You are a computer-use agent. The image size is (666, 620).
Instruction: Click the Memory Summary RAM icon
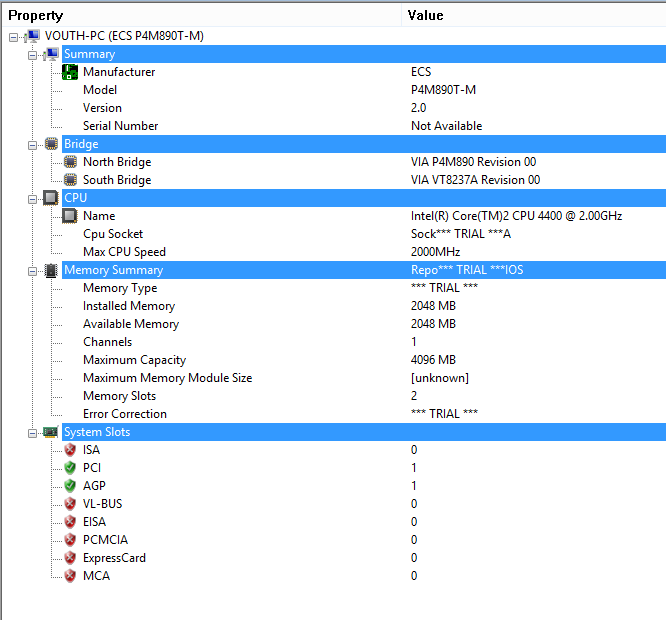tap(51, 271)
